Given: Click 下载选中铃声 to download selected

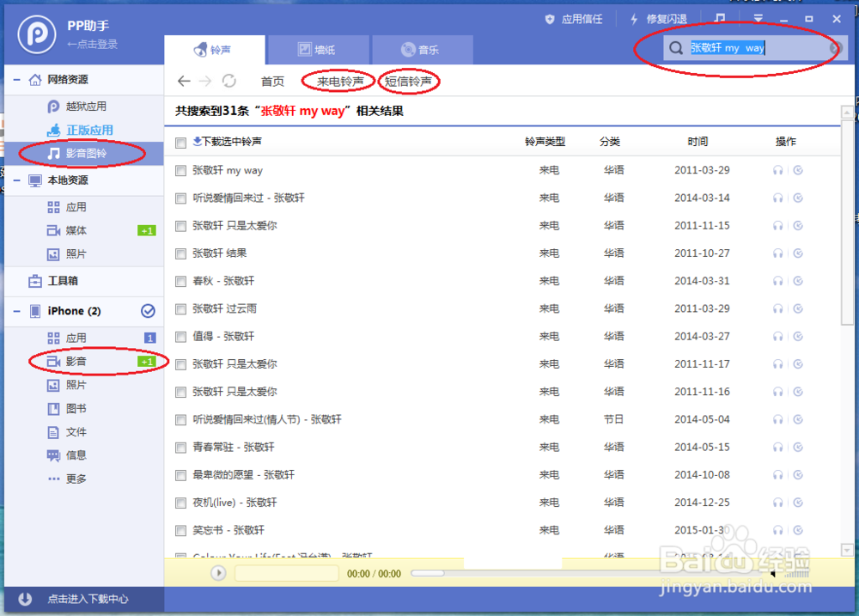Looking at the screenshot, I should click(228, 142).
